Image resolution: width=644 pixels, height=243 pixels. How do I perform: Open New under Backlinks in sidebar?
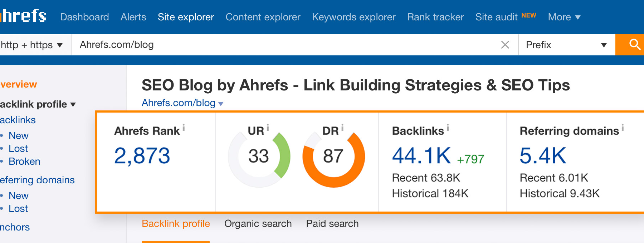click(19, 136)
